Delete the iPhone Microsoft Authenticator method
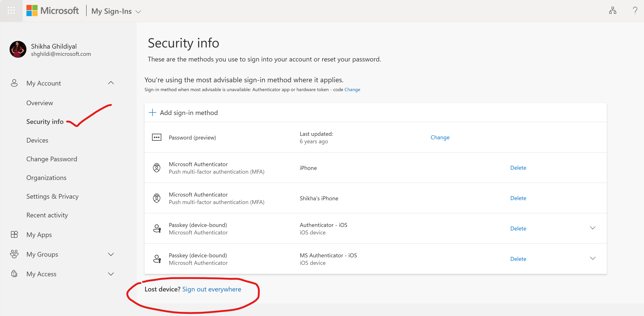The image size is (644, 316). point(518,168)
